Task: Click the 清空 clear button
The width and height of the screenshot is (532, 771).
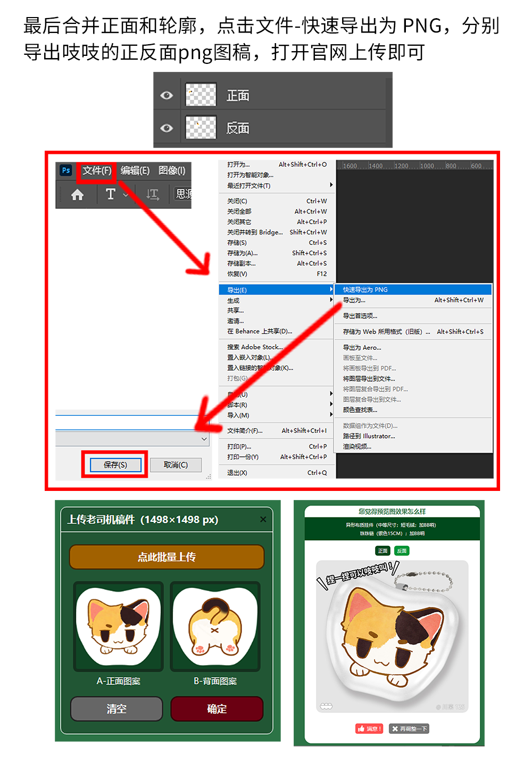Action: point(115,709)
